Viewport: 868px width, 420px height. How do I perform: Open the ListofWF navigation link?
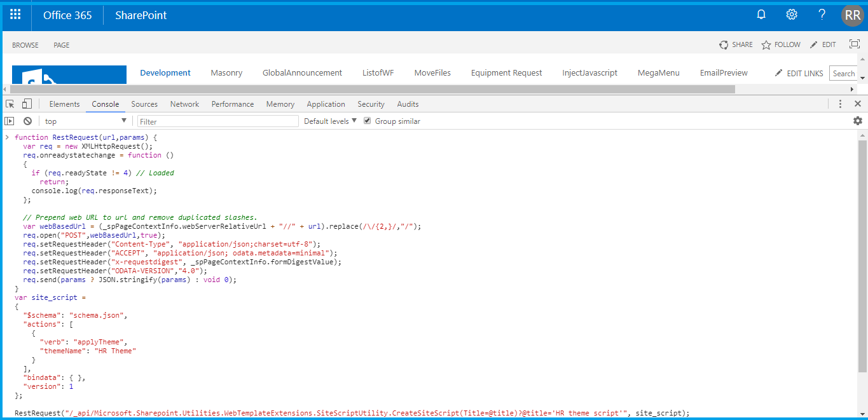point(378,73)
